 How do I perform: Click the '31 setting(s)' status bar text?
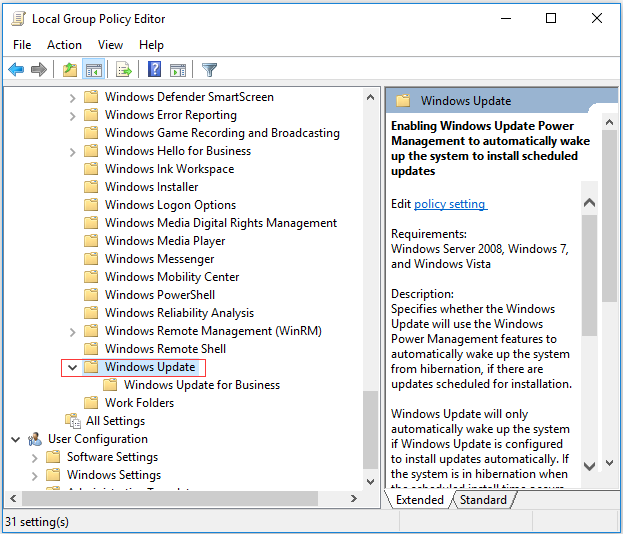click(x=37, y=522)
